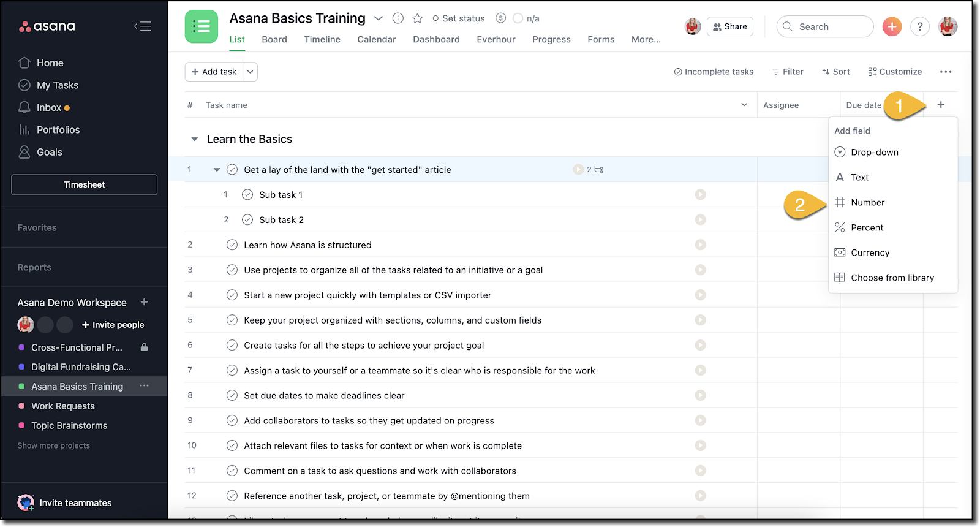Complete 'Use projects to organize' task

232,270
